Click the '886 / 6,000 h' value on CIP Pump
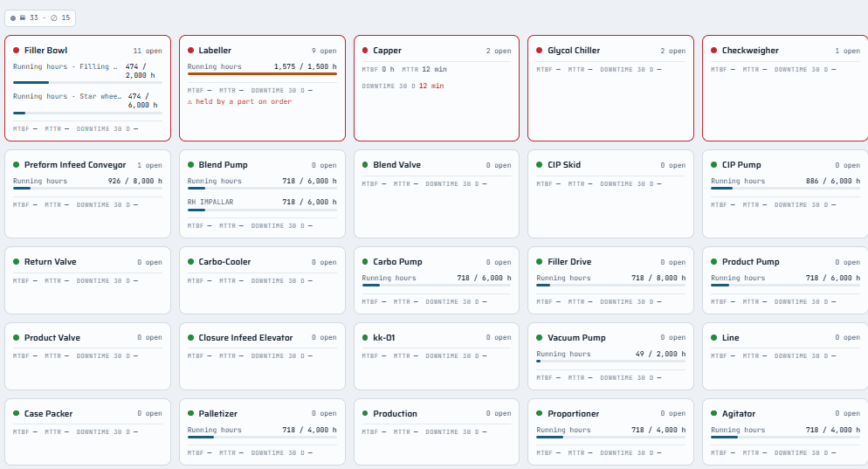 833,181
